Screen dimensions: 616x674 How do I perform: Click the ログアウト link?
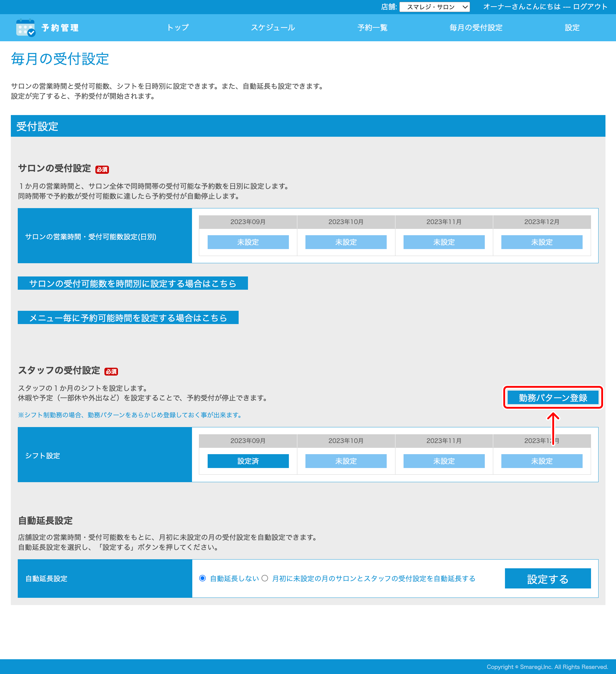coord(590,7)
